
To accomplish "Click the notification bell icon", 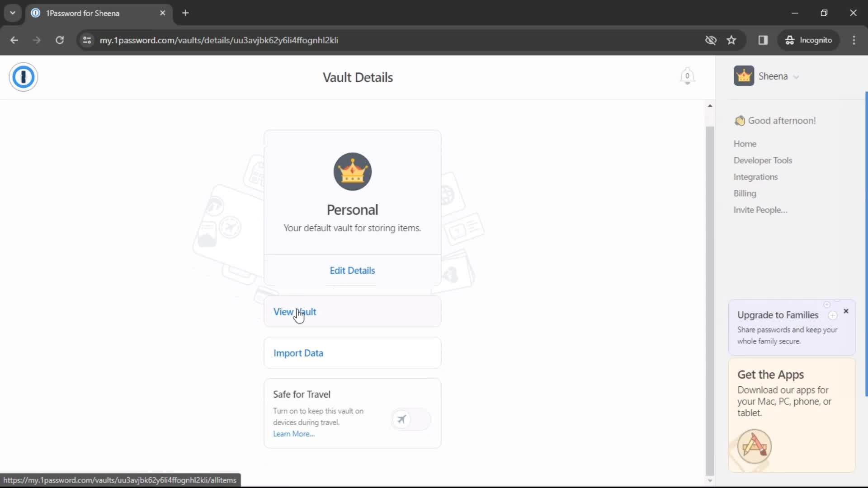I will click(687, 76).
